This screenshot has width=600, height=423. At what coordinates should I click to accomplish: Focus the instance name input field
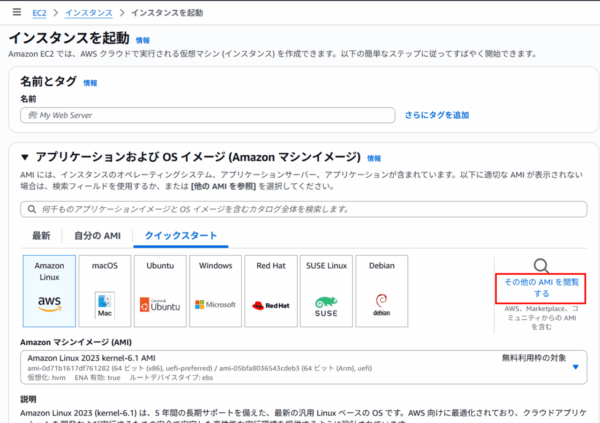208,115
